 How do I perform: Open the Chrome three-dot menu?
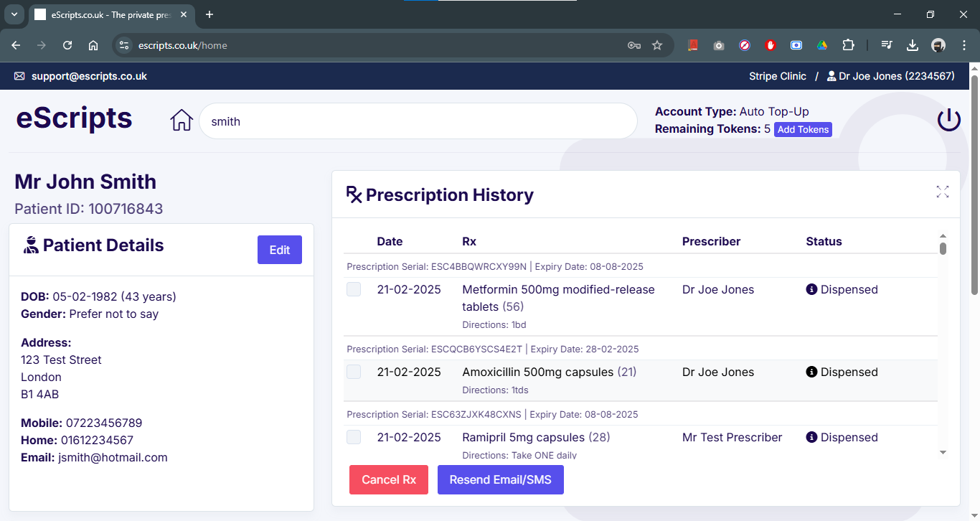(x=963, y=45)
